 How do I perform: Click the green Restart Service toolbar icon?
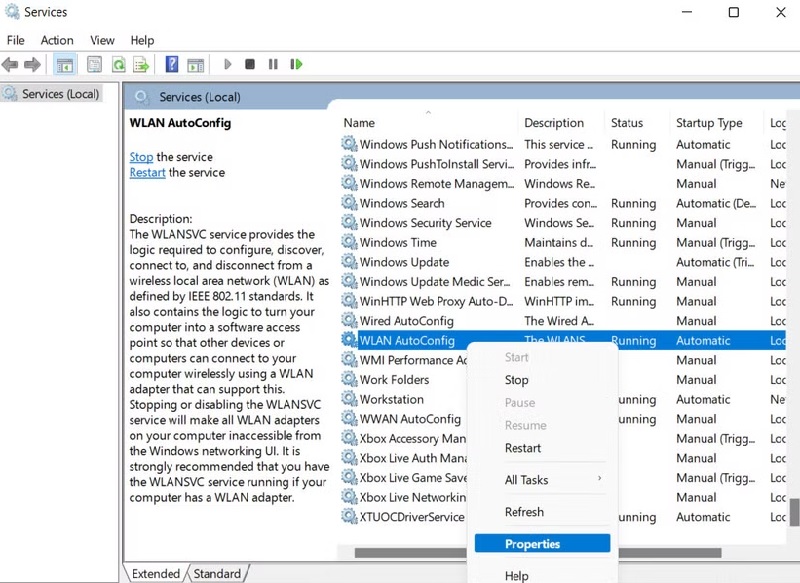pos(296,65)
